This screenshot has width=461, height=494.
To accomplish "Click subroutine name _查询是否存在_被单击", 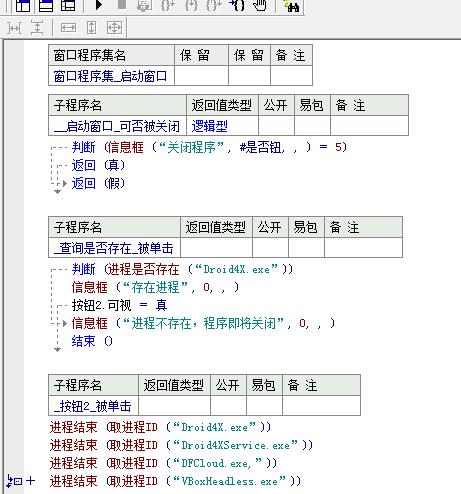I will 114,248.
